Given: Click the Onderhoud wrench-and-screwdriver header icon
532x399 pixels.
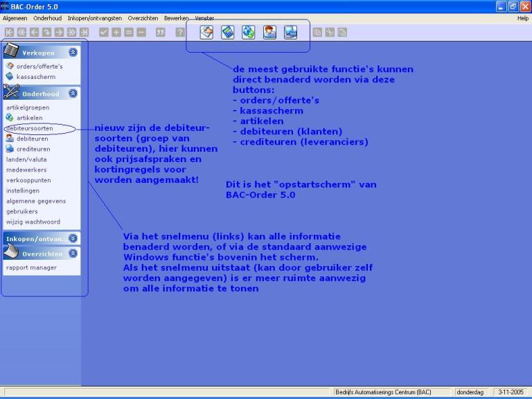Looking at the screenshot, I should [11, 91].
